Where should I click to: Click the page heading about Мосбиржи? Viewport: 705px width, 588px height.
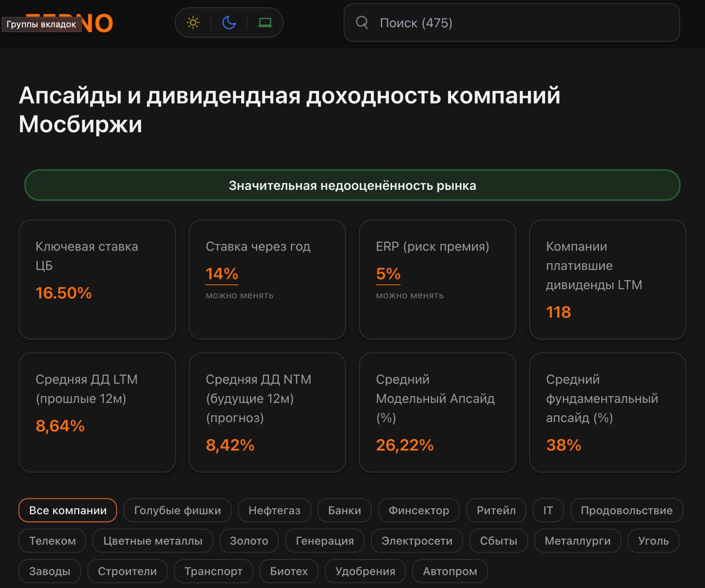tap(290, 110)
